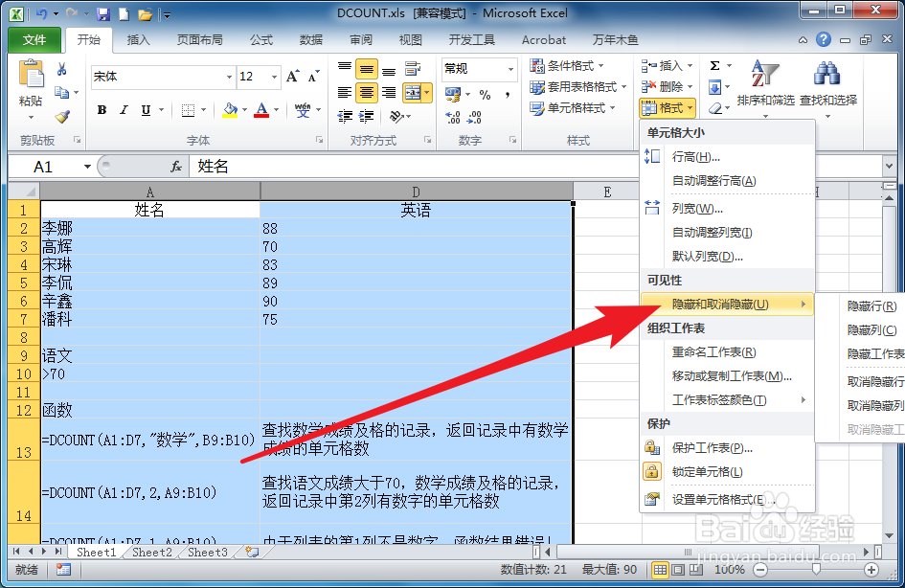Switch to Sheet2 worksheet tab

click(152, 553)
